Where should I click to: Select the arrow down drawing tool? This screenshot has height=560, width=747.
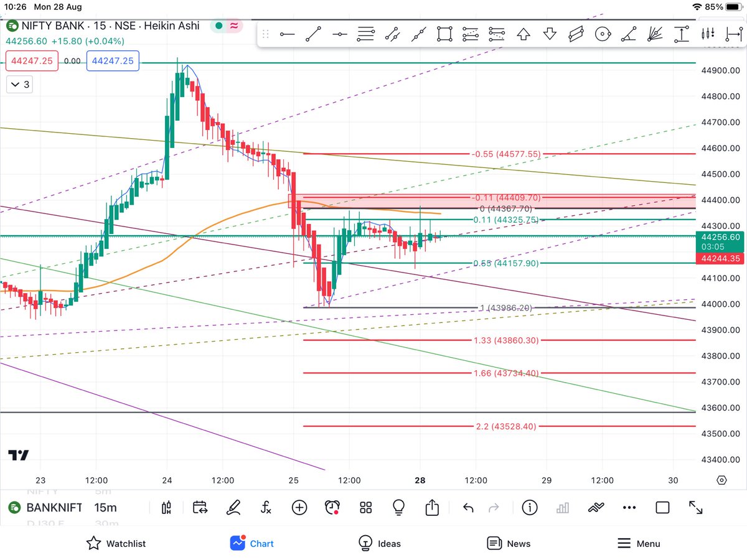[549, 34]
